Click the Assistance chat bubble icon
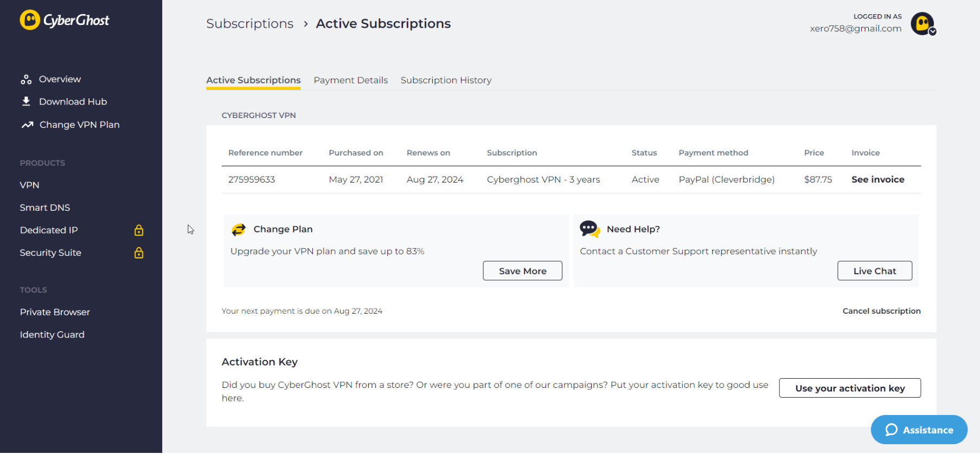Image resolution: width=980 pixels, height=454 pixels. (x=891, y=430)
